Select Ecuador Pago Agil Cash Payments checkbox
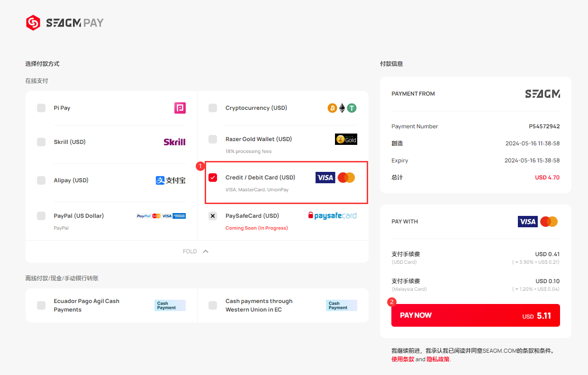This screenshot has width=588, height=375. pos(41,305)
